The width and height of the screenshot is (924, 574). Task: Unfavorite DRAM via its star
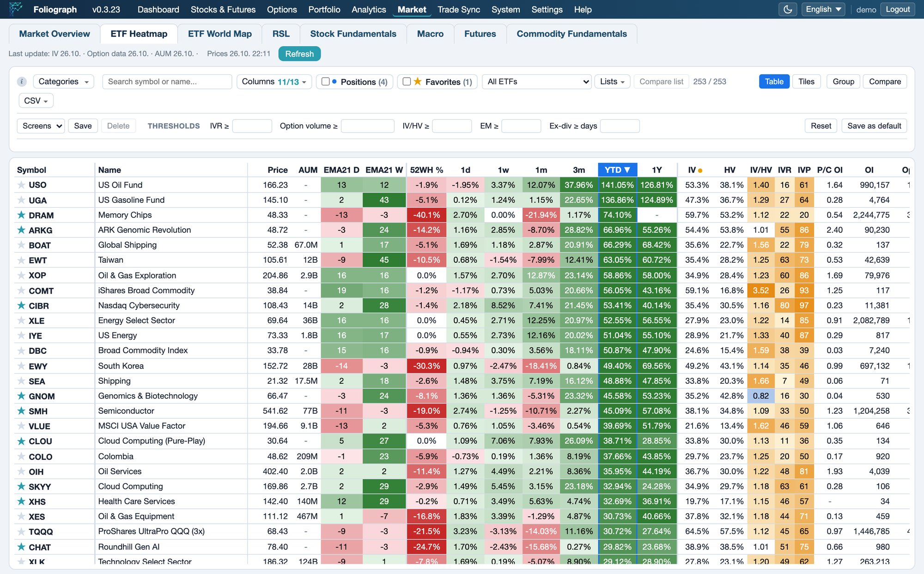point(21,215)
